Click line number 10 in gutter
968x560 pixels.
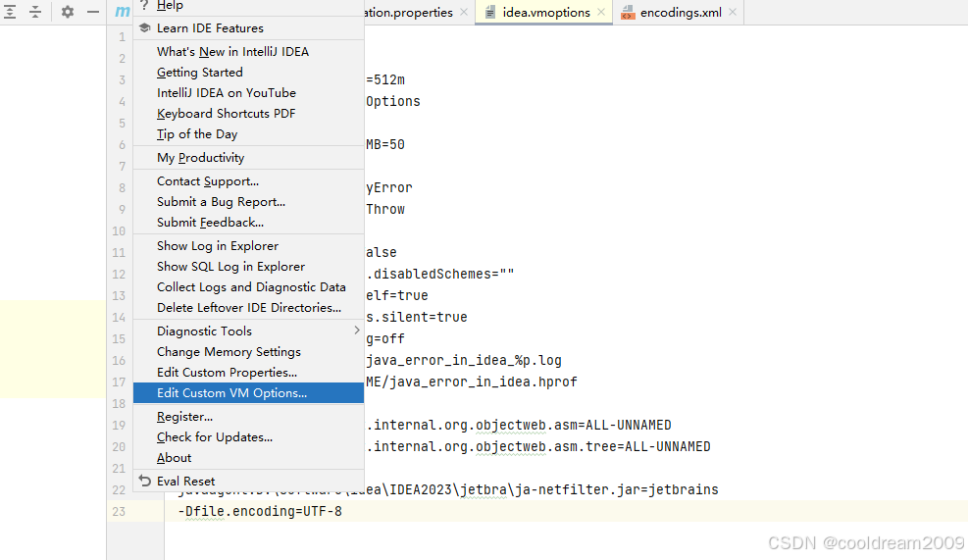coord(119,230)
